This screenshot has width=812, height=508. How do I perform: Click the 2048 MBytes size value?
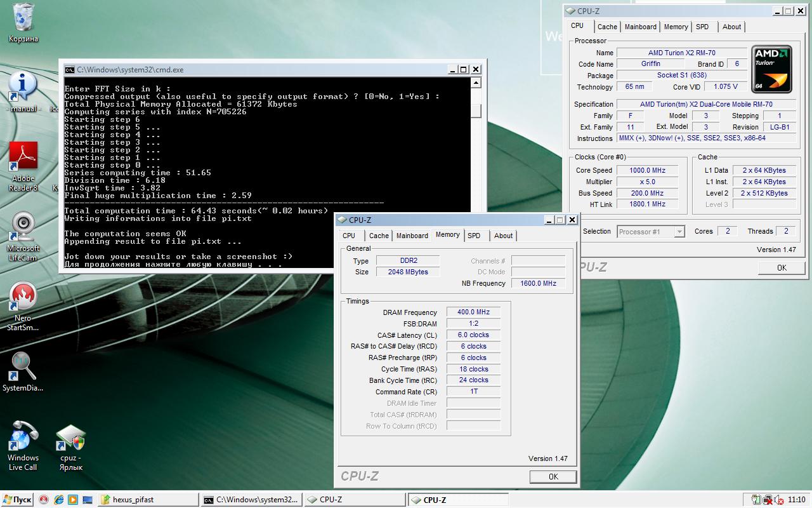point(408,272)
